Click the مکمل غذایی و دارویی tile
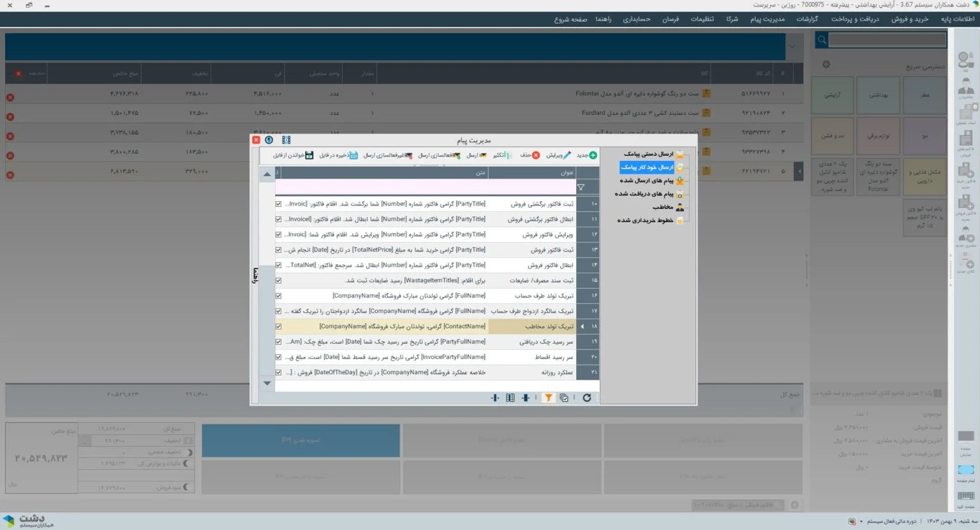 click(x=924, y=177)
